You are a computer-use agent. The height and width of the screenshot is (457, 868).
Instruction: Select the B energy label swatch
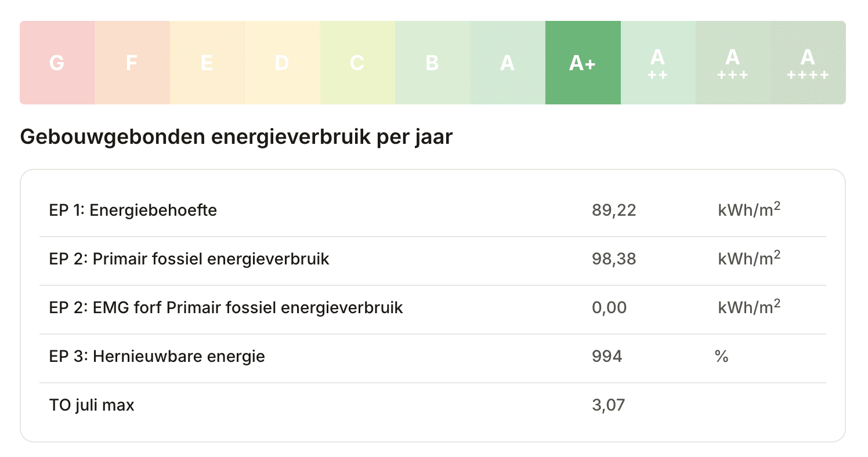433,63
